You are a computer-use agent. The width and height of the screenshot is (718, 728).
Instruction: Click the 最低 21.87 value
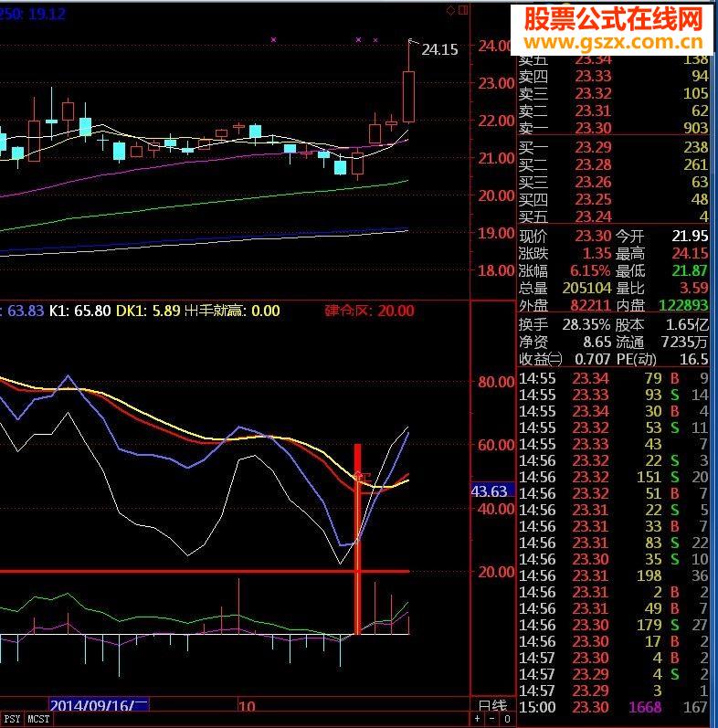[690, 270]
